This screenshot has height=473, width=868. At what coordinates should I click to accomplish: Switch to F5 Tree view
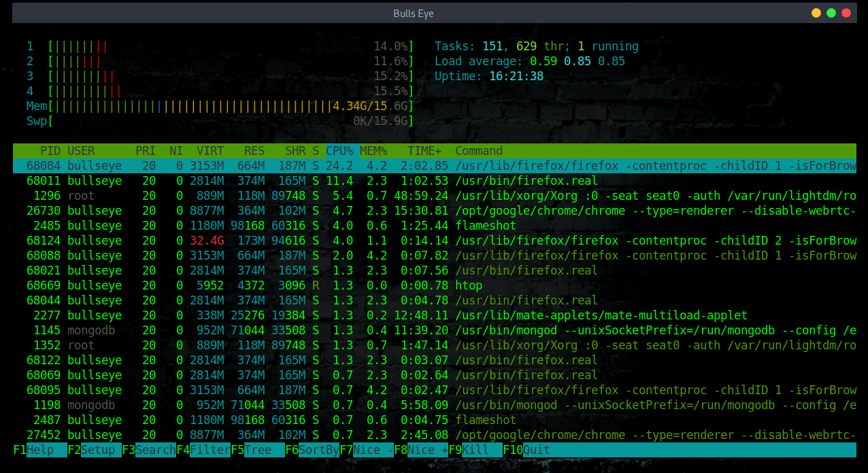click(257, 450)
